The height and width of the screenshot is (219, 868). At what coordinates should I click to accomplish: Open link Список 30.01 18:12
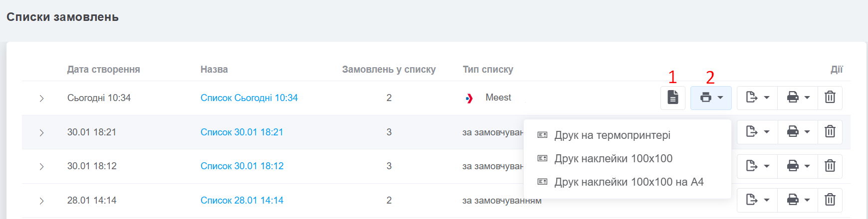click(242, 166)
